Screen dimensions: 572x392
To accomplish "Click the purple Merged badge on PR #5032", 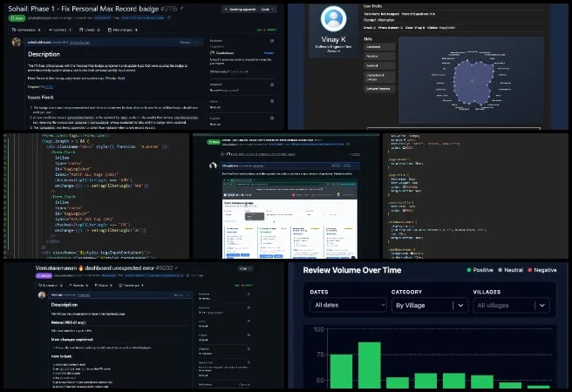I will click(x=44, y=276).
